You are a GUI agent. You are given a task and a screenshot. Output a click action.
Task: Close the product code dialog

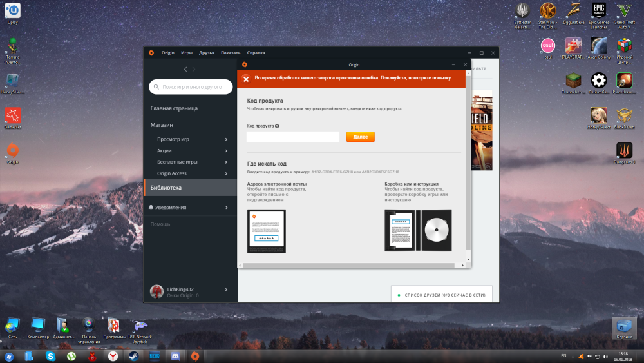(x=465, y=64)
